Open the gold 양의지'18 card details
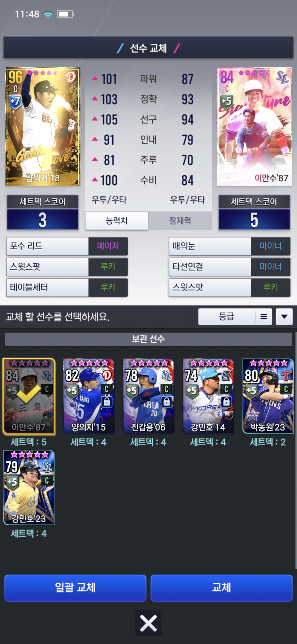This screenshot has height=644, width=297. (43, 127)
